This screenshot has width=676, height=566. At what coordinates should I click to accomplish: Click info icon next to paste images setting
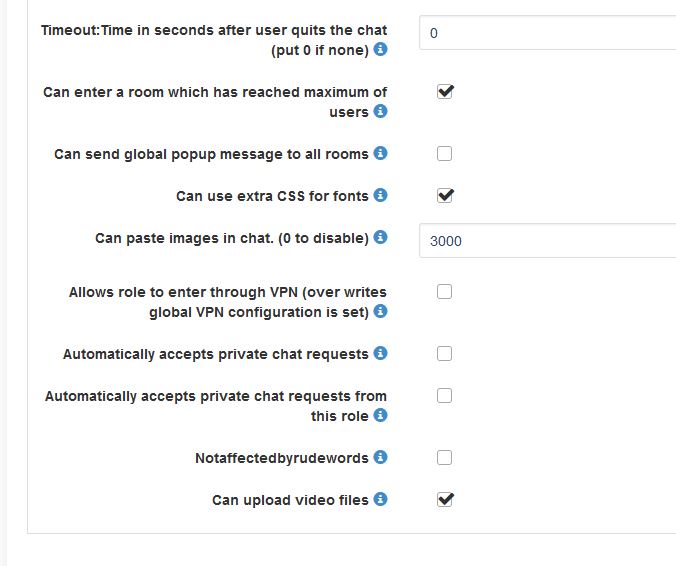[380, 238]
